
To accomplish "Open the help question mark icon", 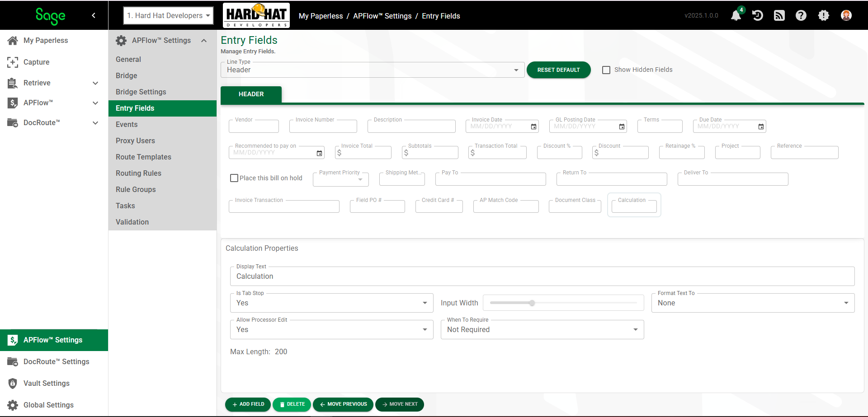I will click(801, 15).
